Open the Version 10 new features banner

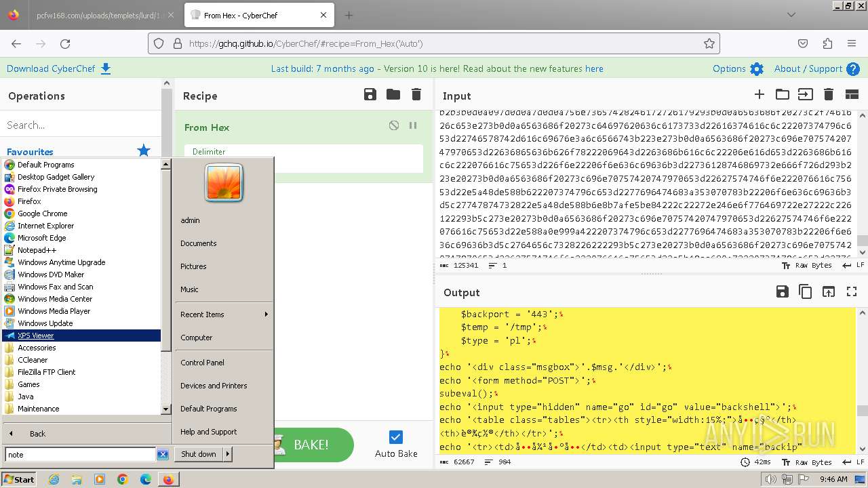(437, 68)
